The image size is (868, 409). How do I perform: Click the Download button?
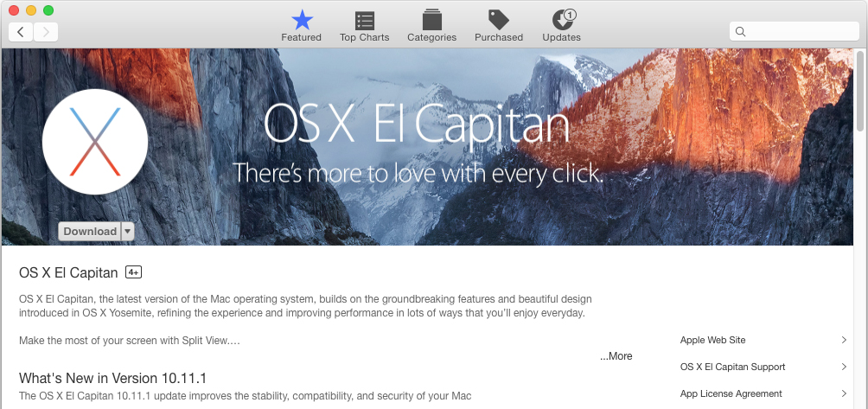[x=90, y=232]
